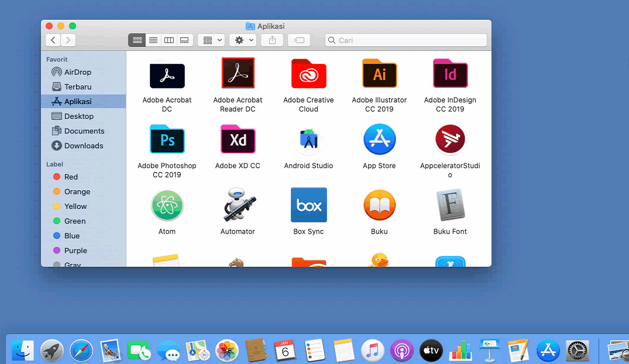Open Pages from the Dock
The width and height of the screenshot is (629, 364).
(518, 351)
